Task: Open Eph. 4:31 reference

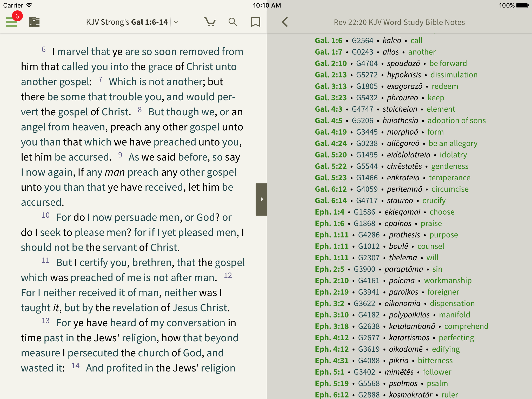Action: 332,361
